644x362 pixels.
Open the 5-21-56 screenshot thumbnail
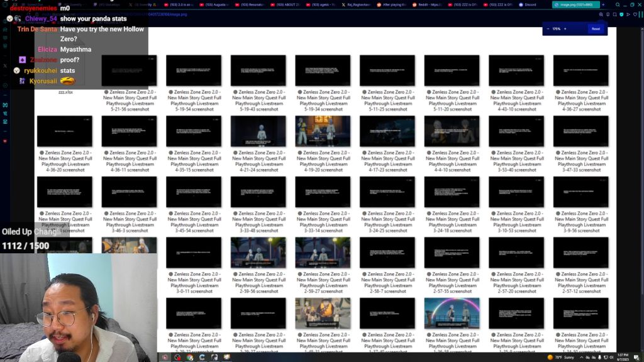pyautogui.click(x=129, y=70)
